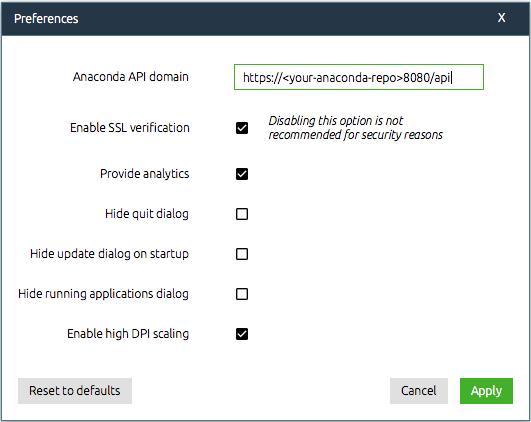Click the 'Anaconda API domain' label
The width and height of the screenshot is (531, 422).
(131, 77)
